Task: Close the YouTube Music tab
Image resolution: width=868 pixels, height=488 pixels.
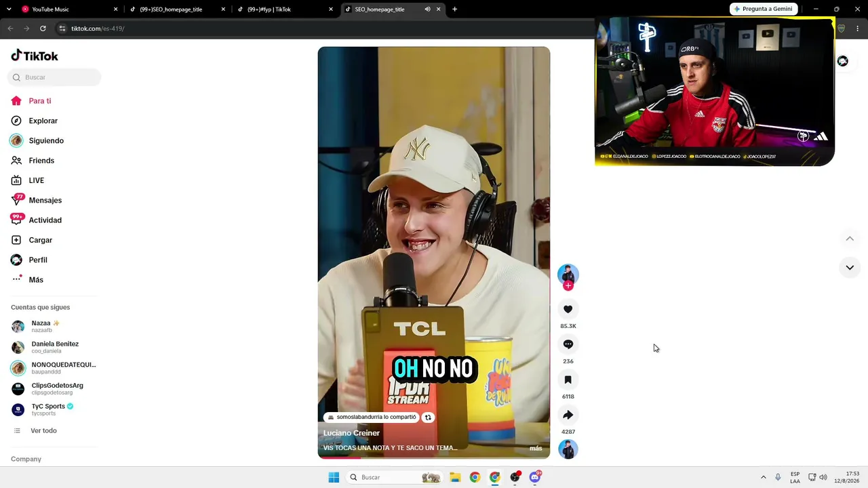Action: pos(115,9)
